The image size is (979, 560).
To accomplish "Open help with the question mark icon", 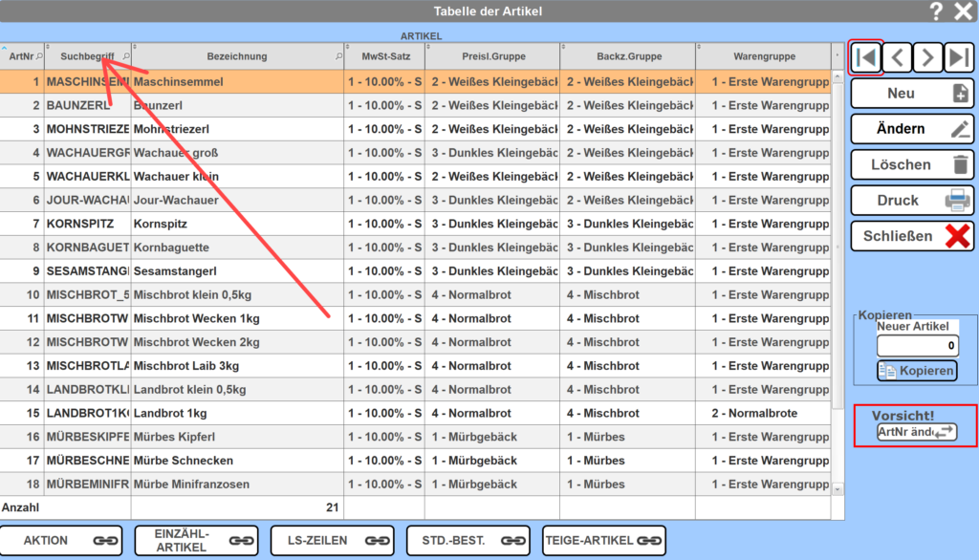I will pyautogui.click(x=936, y=11).
